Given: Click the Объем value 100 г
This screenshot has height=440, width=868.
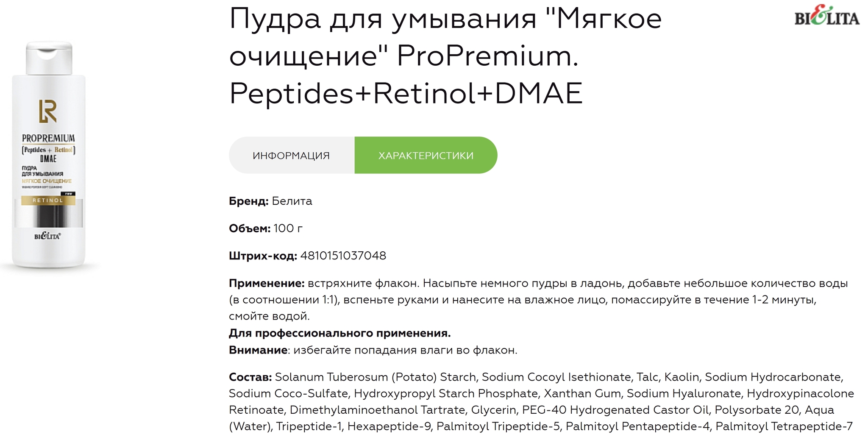Looking at the screenshot, I should click(x=288, y=228).
